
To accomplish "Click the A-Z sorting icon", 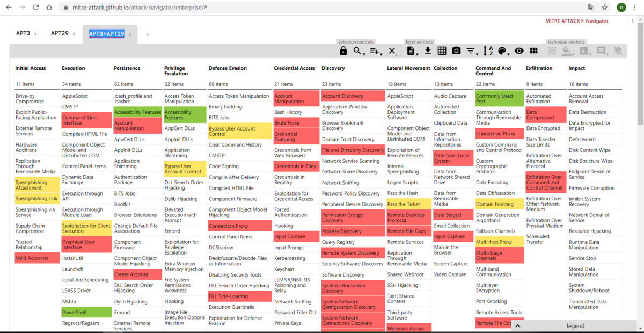I will [488, 50].
